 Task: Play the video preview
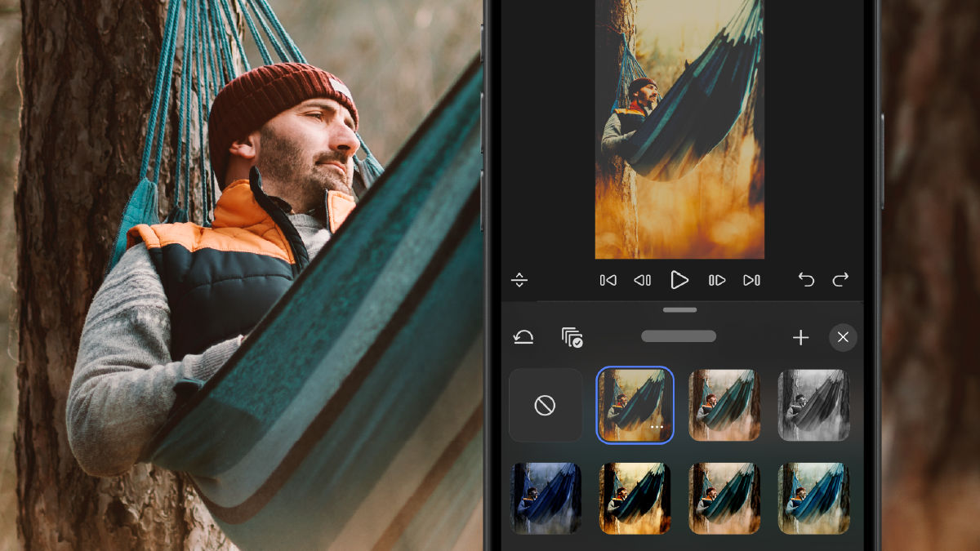tap(679, 280)
